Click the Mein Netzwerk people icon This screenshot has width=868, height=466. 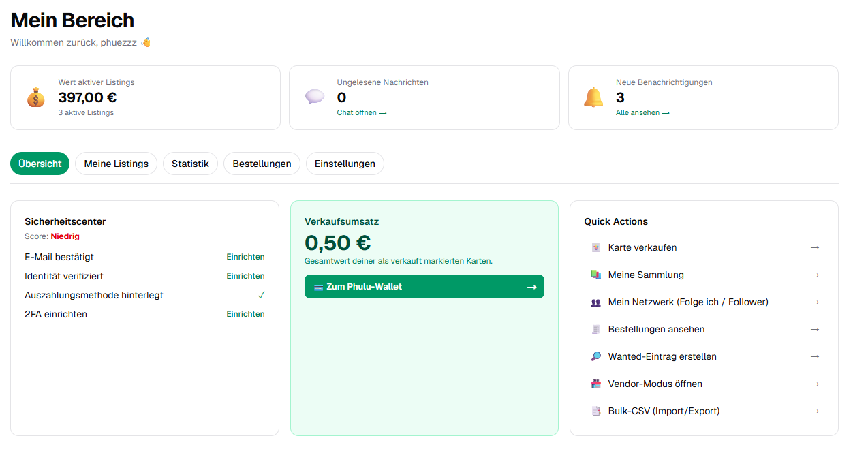pyautogui.click(x=596, y=302)
